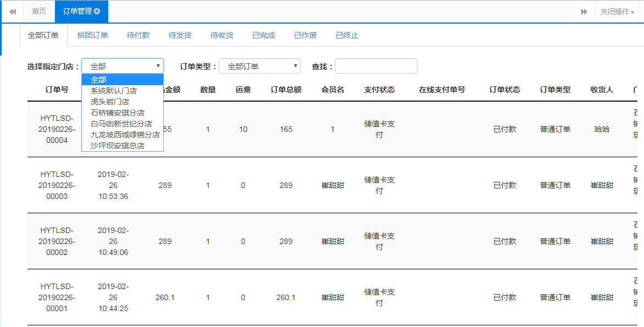This screenshot has height=327, width=644.
Task: Click recipient 哈哈 cell
Action: [602, 129]
